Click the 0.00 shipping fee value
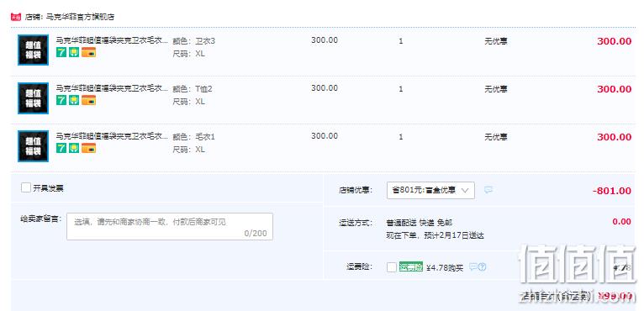 (621, 222)
